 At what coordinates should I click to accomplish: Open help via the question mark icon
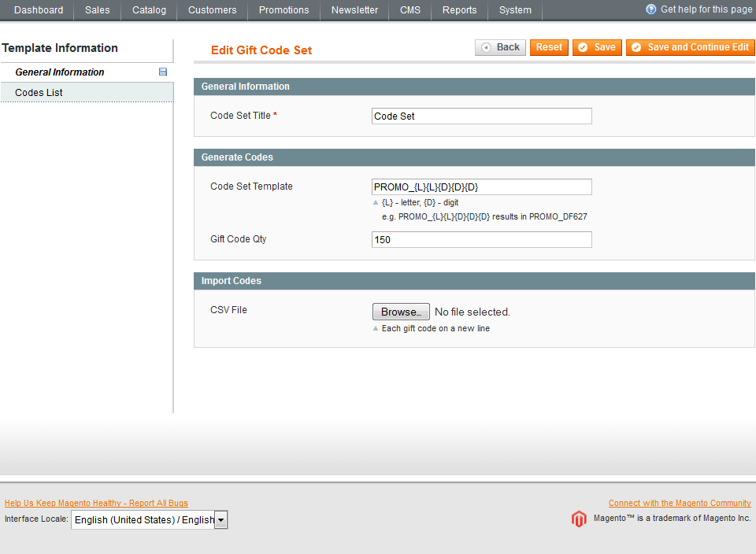click(650, 9)
